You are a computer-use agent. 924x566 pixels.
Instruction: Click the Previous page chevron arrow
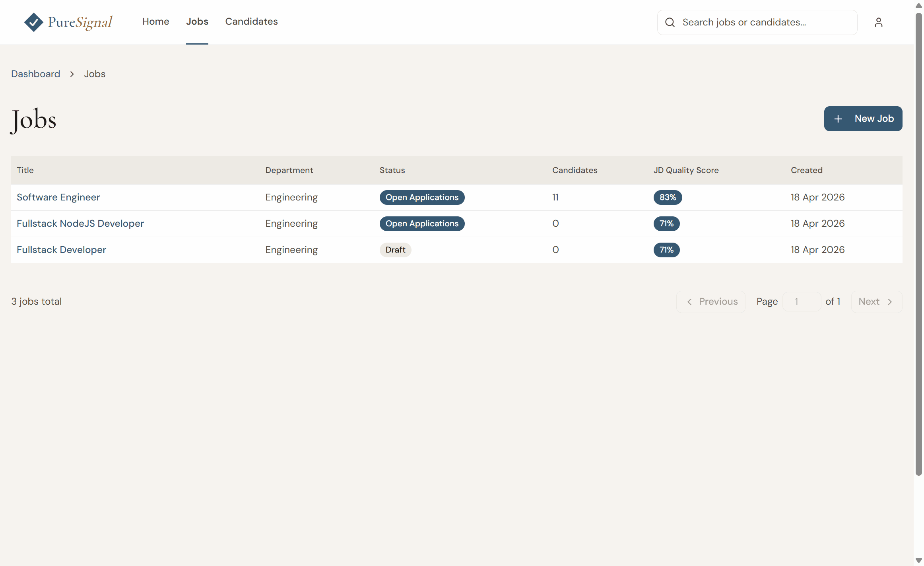click(689, 302)
